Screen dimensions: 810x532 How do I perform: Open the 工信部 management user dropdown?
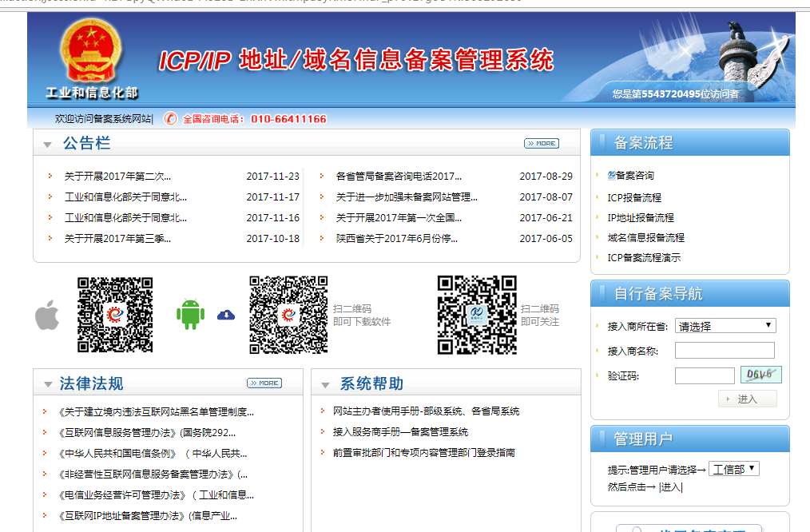(x=733, y=469)
